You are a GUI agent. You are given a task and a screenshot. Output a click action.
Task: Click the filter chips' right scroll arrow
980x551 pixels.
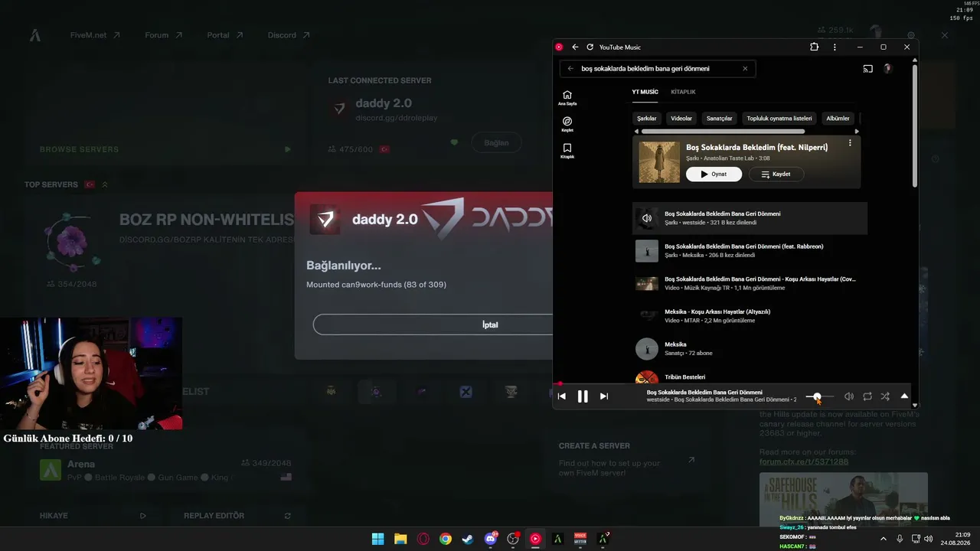[x=857, y=132]
